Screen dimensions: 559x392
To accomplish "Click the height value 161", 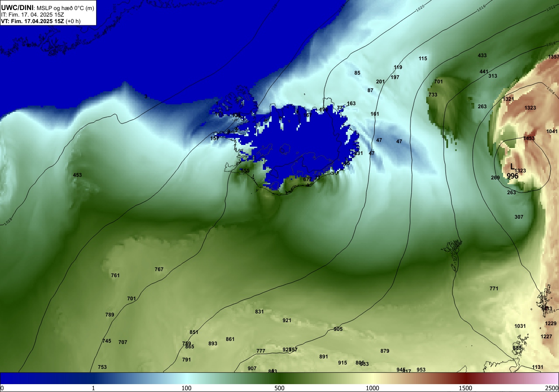I will pos(375,114).
